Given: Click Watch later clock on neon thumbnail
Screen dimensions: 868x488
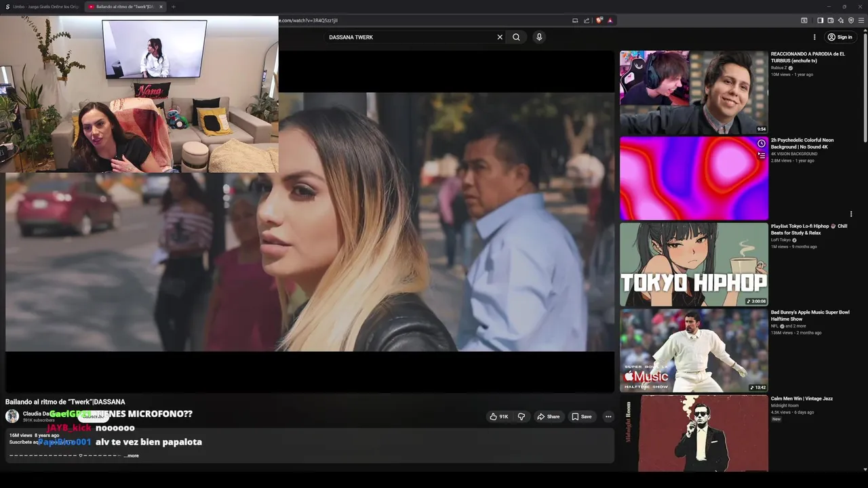Looking at the screenshot, I should click(x=762, y=144).
